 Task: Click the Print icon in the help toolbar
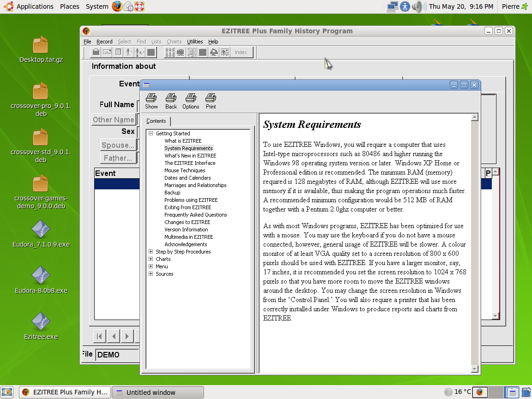coord(211,100)
